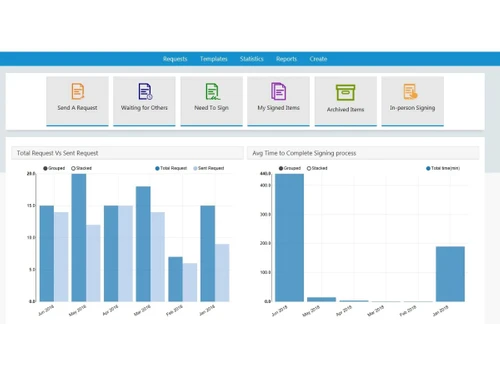
Task: Select Stacked in Avg Time chart
Action: tap(317, 168)
